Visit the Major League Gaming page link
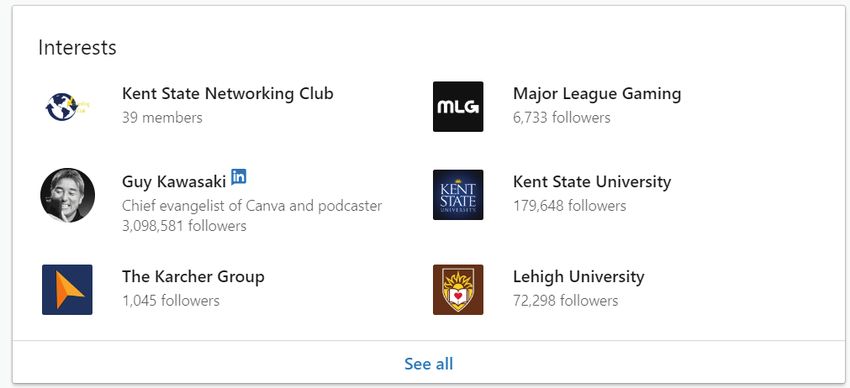Screen dimensions: 850x388 (597, 94)
